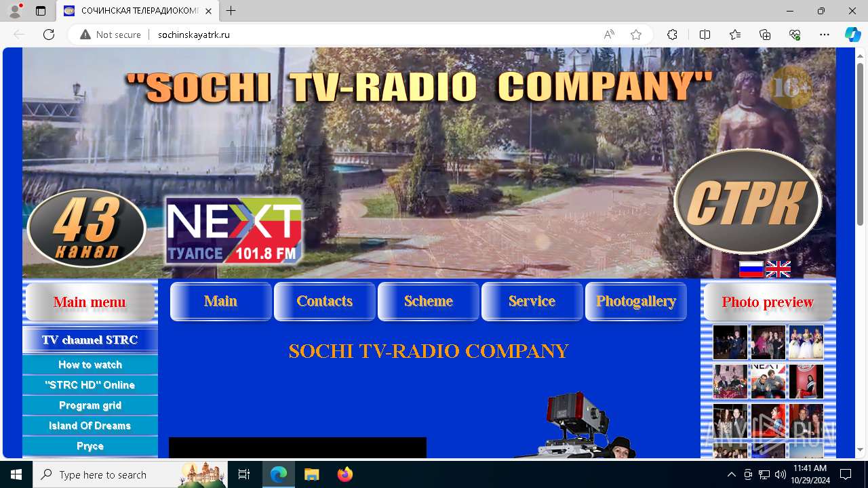Click the browser profile avatar icon

15,10
